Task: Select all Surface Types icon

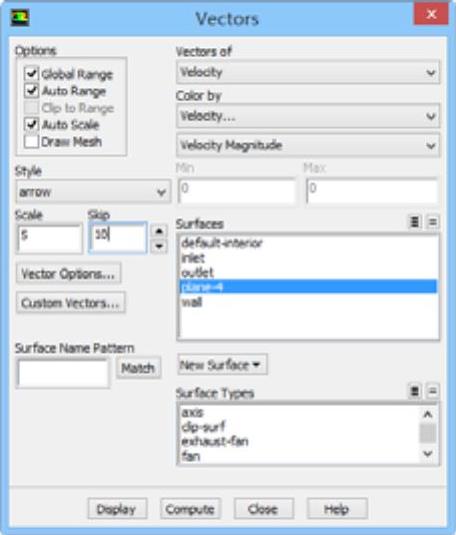Action: (x=414, y=391)
